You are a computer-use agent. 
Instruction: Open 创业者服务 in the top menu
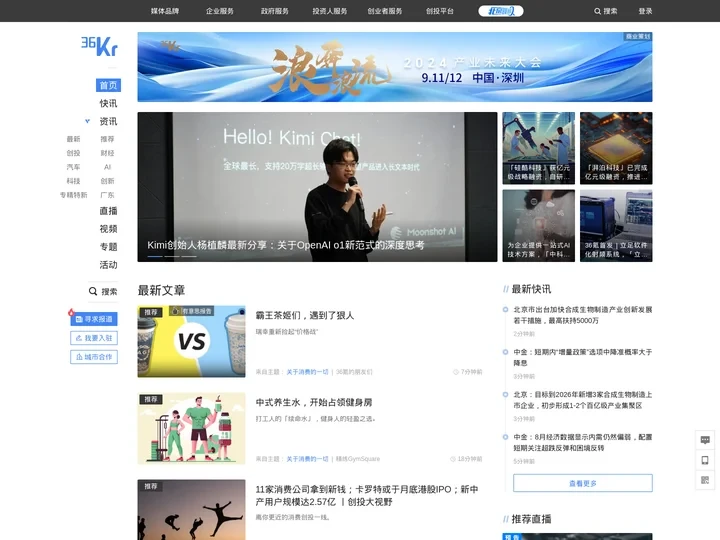point(385,11)
